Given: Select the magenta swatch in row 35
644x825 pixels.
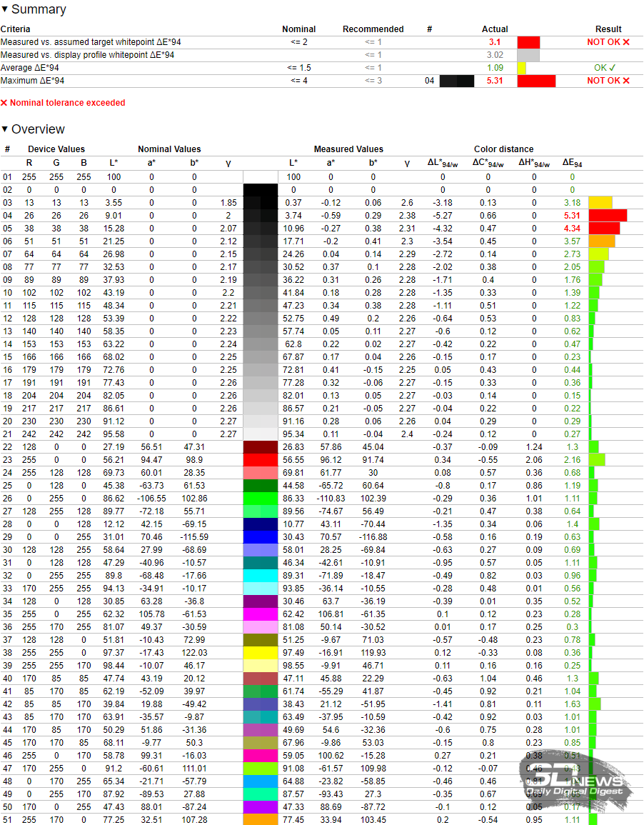Looking at the screenshot, I should pyautogui.click(x=260, y=614).
